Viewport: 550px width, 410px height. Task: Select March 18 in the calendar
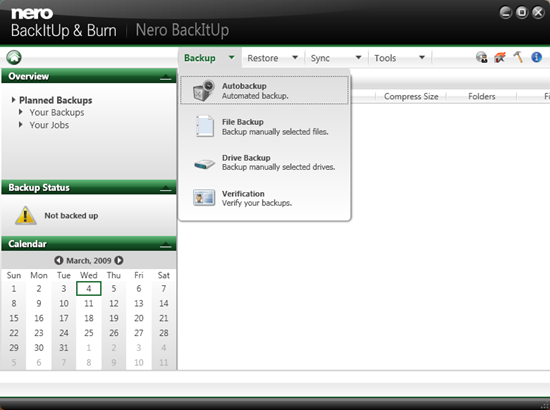click(89, 318)
